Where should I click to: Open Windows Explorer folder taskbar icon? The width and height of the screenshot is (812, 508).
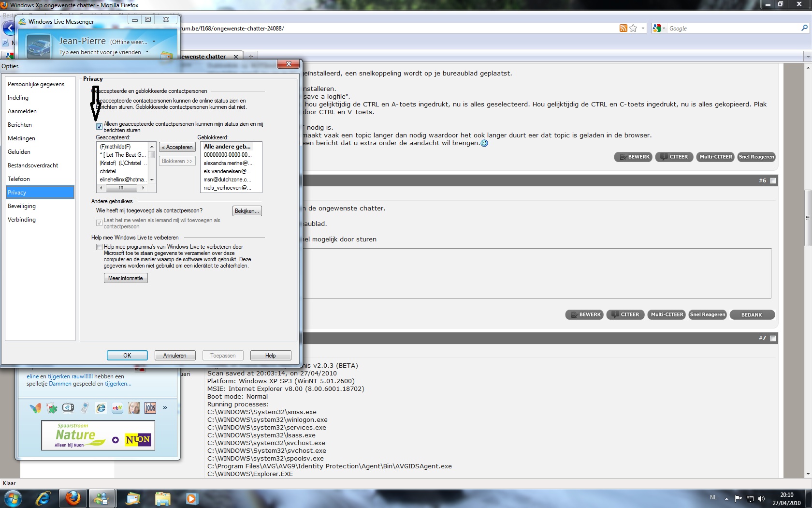[x=163, y=498]
